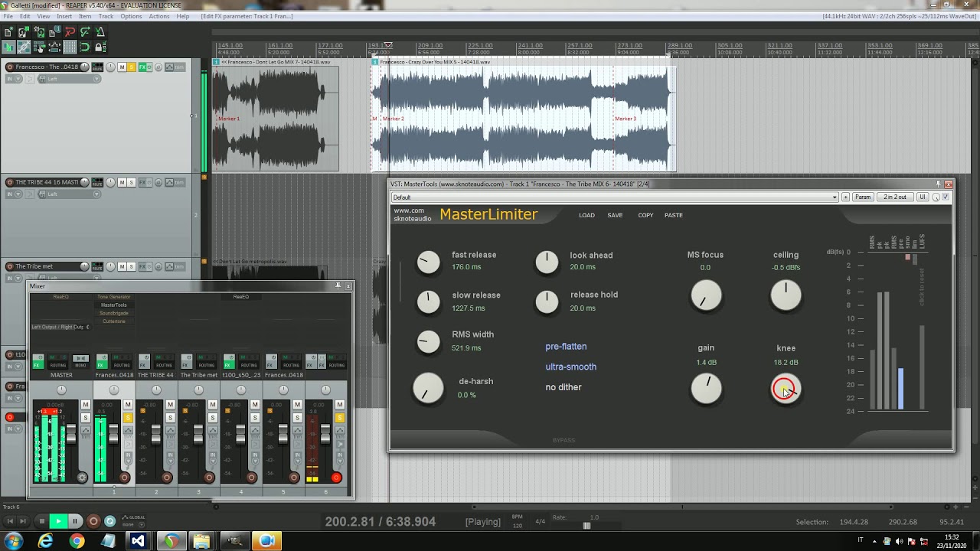
Task: Open routing for Francesco - The ..0418 track
Action: pos(97,67)
